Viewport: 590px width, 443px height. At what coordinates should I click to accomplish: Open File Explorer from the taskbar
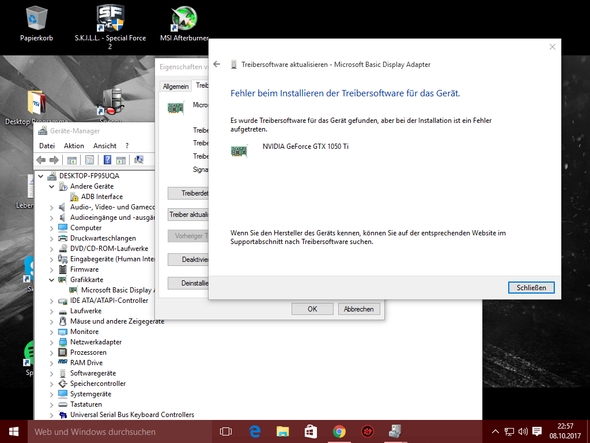coord(283,432)
